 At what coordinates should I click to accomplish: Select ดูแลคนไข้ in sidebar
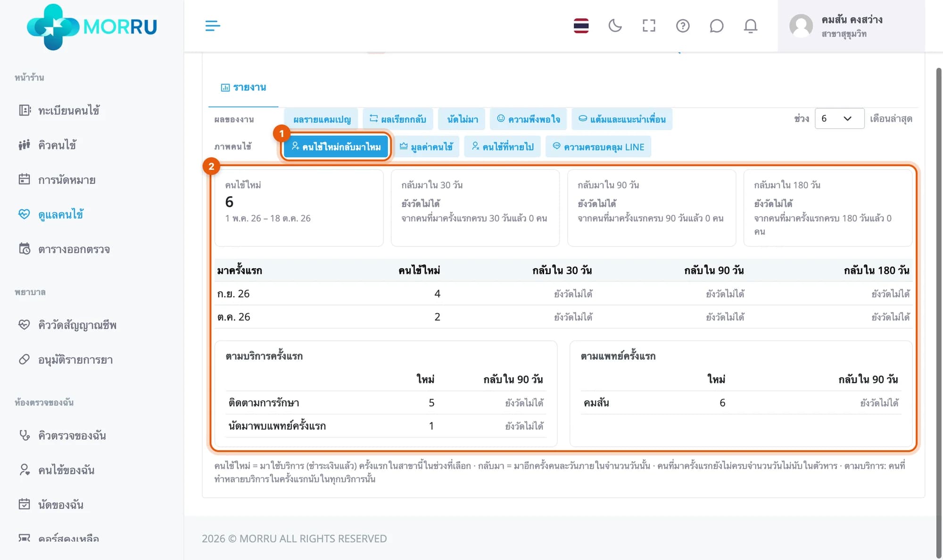(51, 214)
